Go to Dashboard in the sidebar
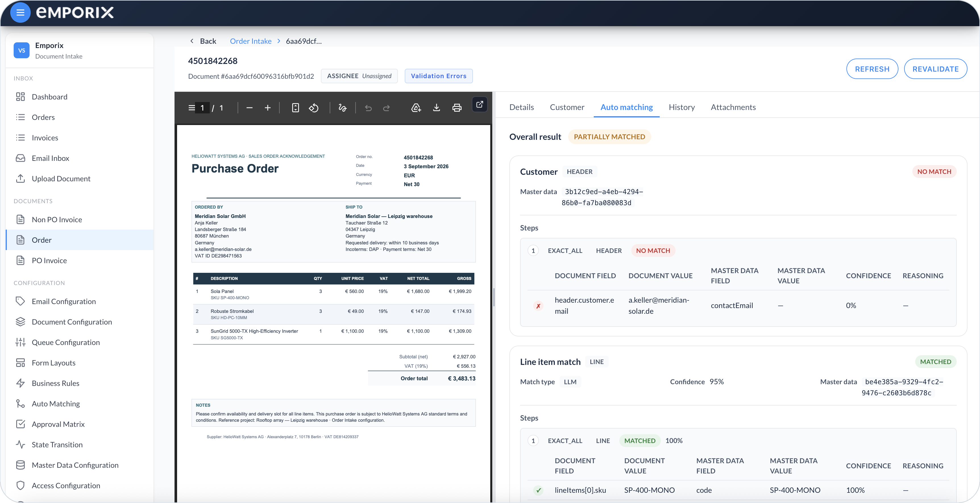Screen dimensions: 980x503 click(80, 97)
